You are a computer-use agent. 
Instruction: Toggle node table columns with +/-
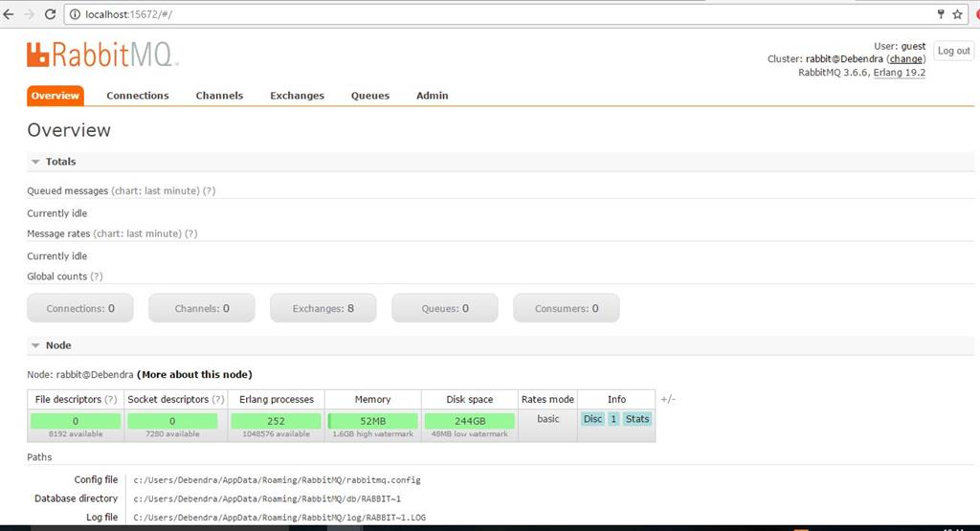tap(668, 399)
